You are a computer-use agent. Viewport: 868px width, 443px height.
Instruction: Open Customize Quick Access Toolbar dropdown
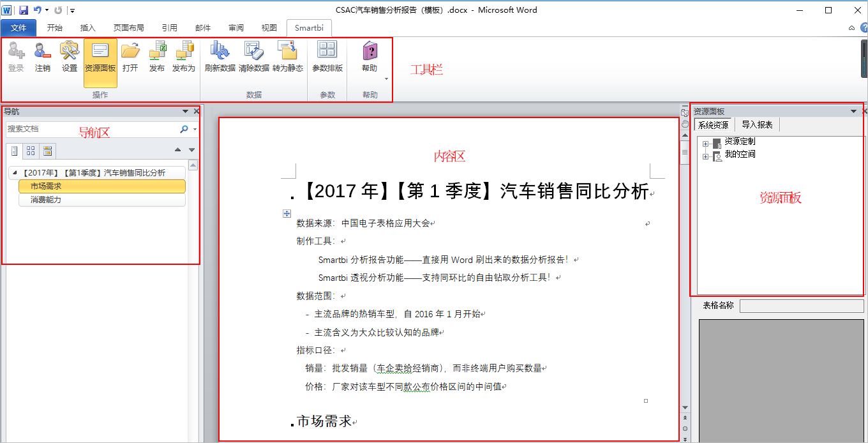[x=72, y=11]
